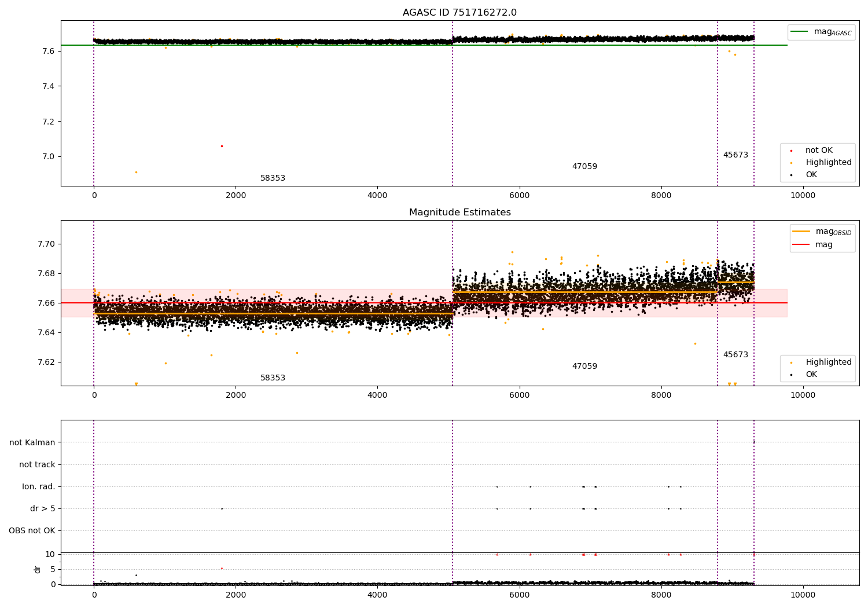Image resolution: width=868 pixels, height=608 pixels.
Task: Click the "7.4" y-axis tick label
Action: pos(48,87)
